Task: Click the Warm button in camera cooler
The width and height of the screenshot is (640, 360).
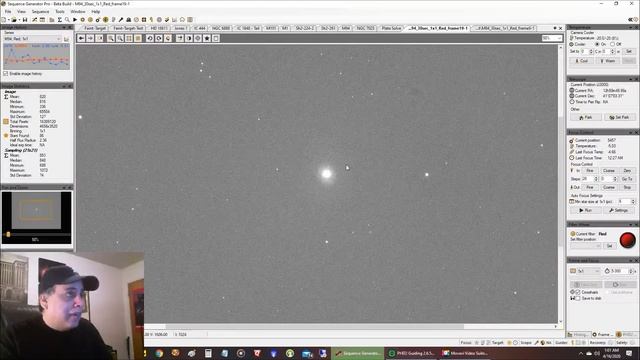Action: tap(608, 61)
